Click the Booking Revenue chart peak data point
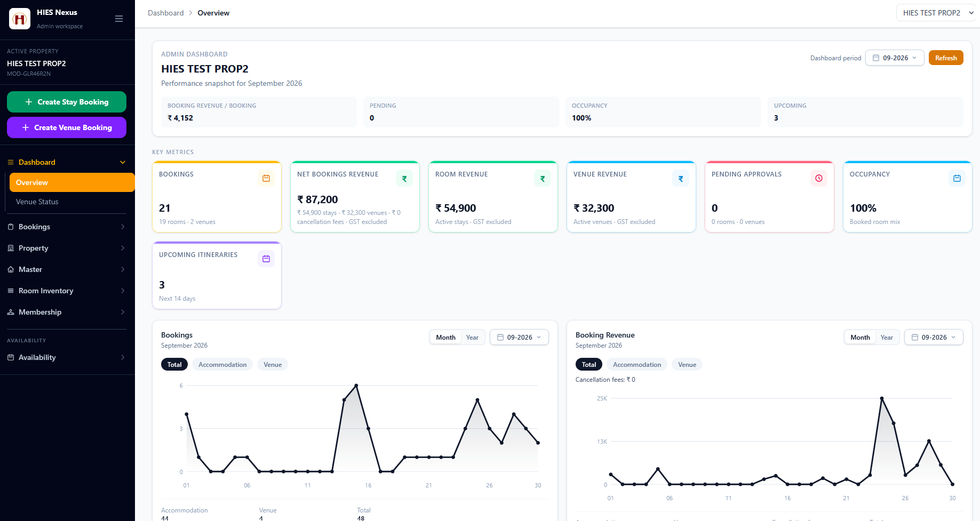This screenshot has width=980, height=521. tap(882, 398)
